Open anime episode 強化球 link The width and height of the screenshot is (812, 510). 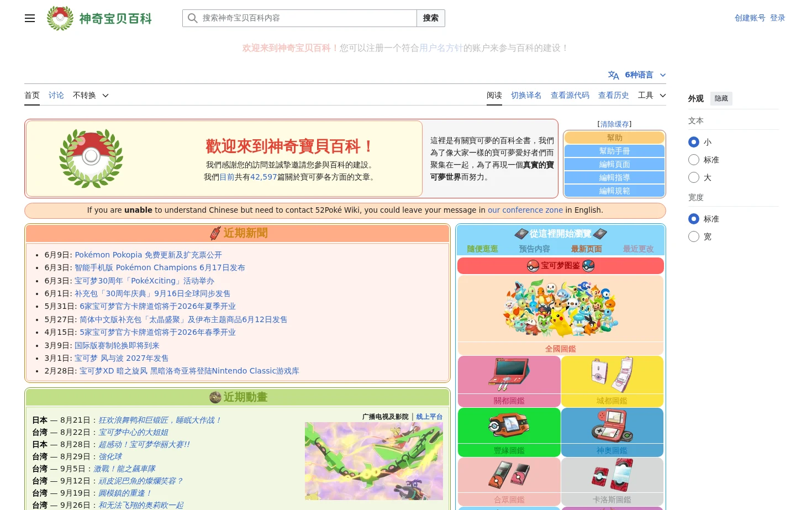tap(110, 456)
